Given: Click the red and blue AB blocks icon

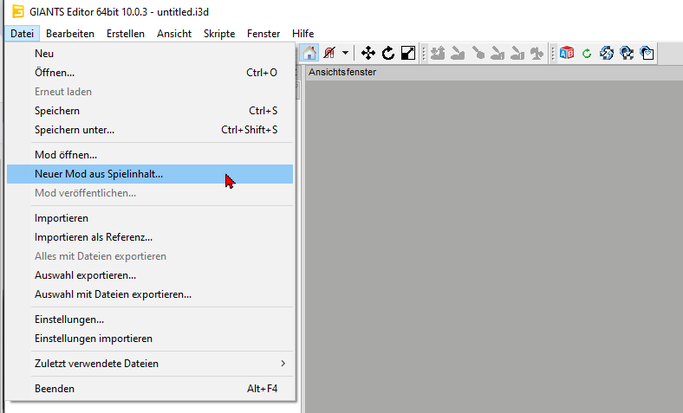Looking at the screenshot, I should tap(567, 53).
